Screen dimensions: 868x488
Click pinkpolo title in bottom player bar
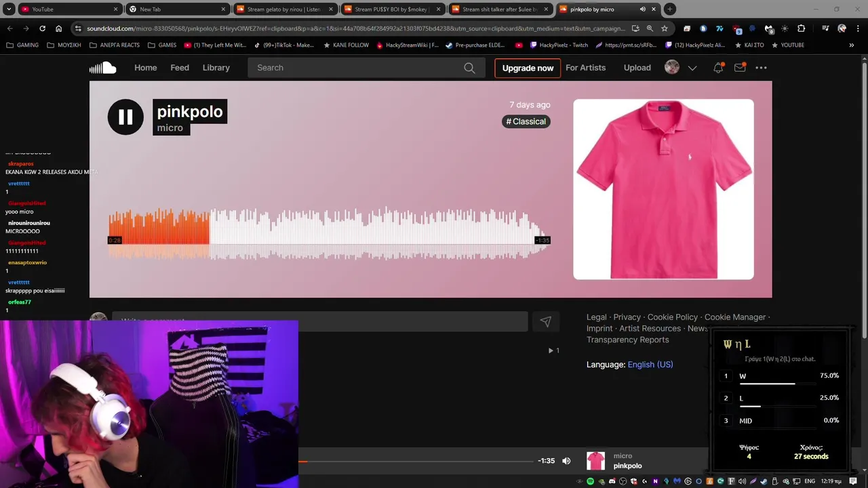click(x=628, y=466)
